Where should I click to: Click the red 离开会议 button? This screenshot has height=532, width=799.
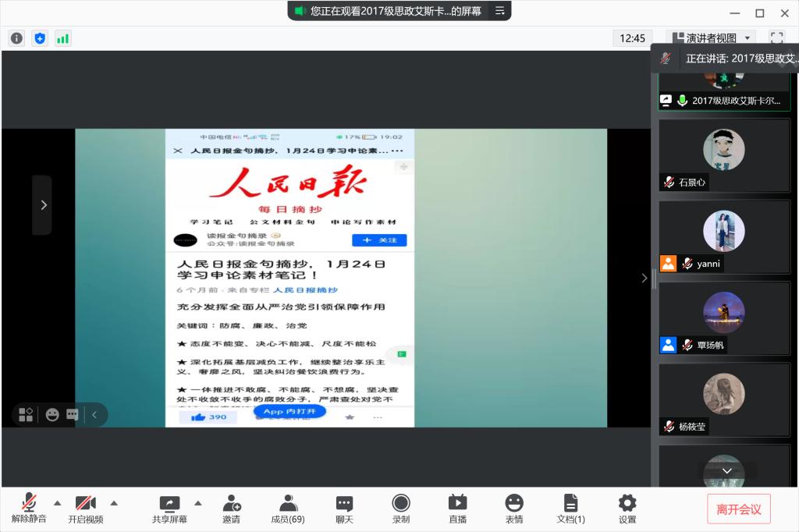point(738,509)
